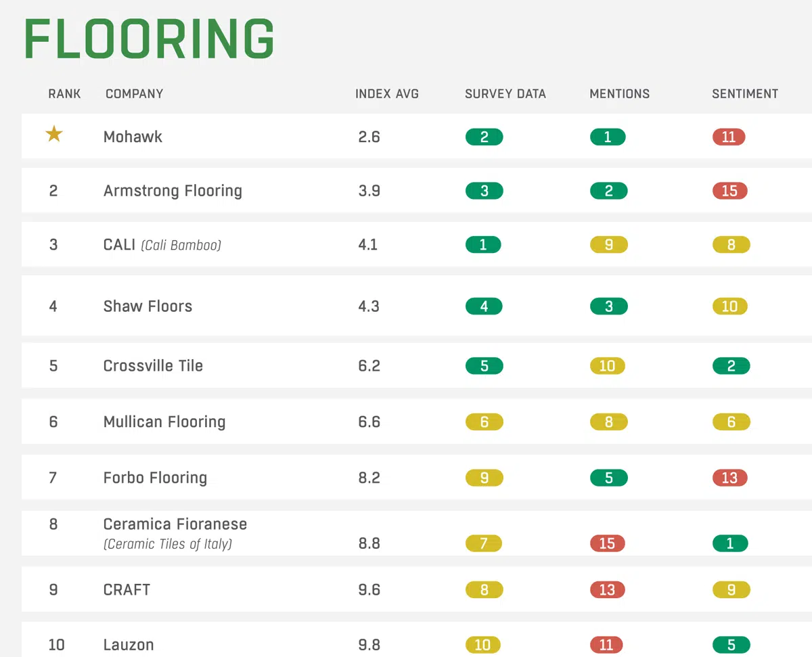Image resolution: width=812 pixels, height=657 pixels.
Task: Click the Mullican Flooring company name
Action: point(164,422)
